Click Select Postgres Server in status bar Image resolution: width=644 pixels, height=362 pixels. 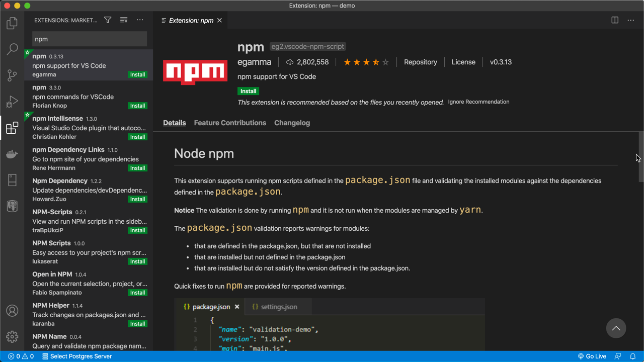click(x=77, y=356)
